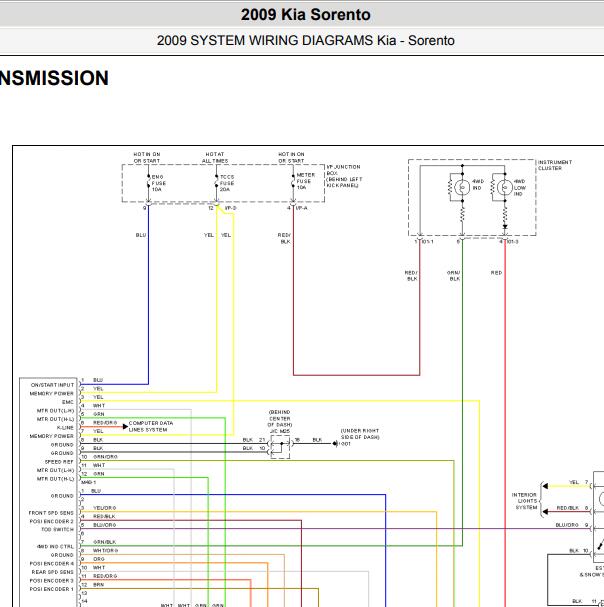
Task: Click the I/P-A connector label
Action: click(x=302, y=208)
